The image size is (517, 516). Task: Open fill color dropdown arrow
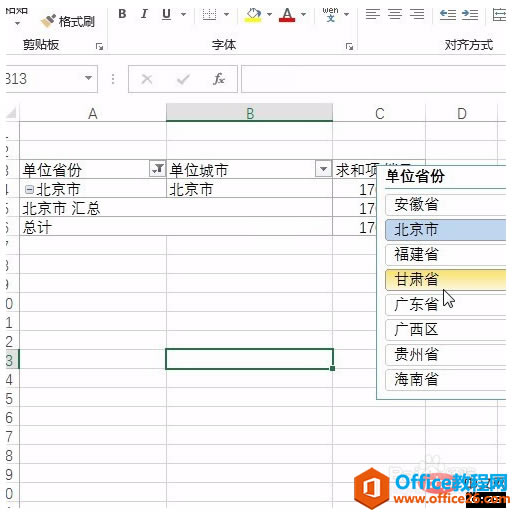[269, 14]
